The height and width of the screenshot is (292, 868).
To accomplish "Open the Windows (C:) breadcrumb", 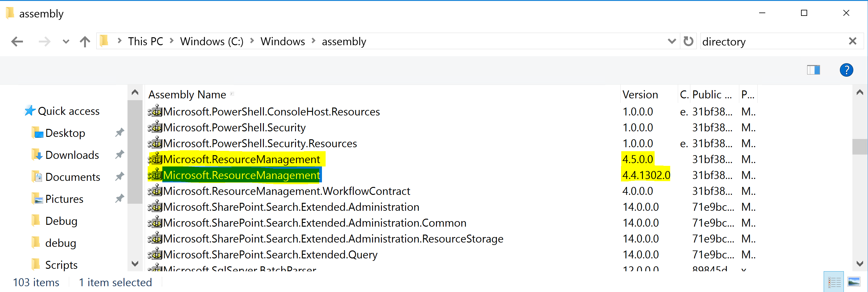I will click(x=212, y=41).
